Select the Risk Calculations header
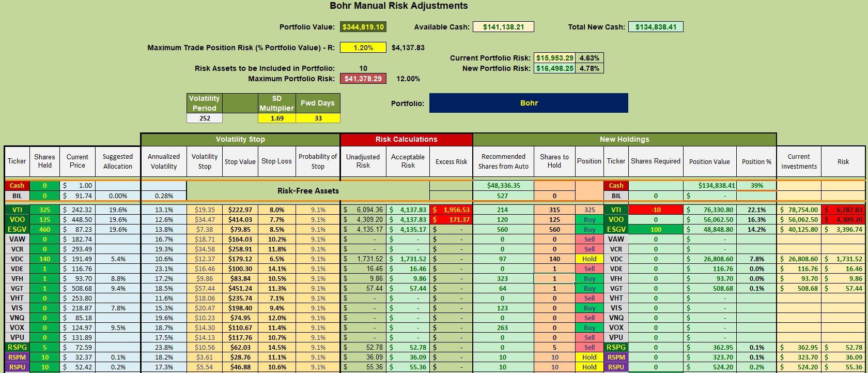 pyautogui.click(x=406, y=139)
